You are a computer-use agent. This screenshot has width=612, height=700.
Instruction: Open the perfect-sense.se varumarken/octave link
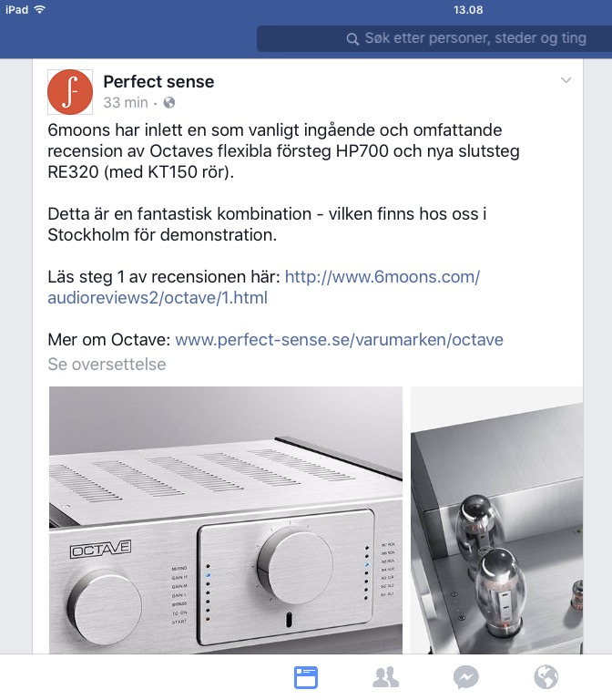339,340
